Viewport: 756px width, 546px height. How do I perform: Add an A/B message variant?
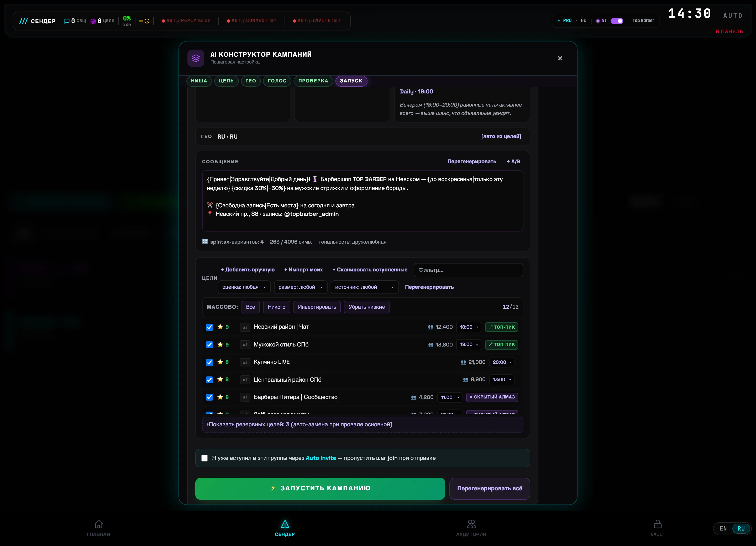(x=513, y=161)
